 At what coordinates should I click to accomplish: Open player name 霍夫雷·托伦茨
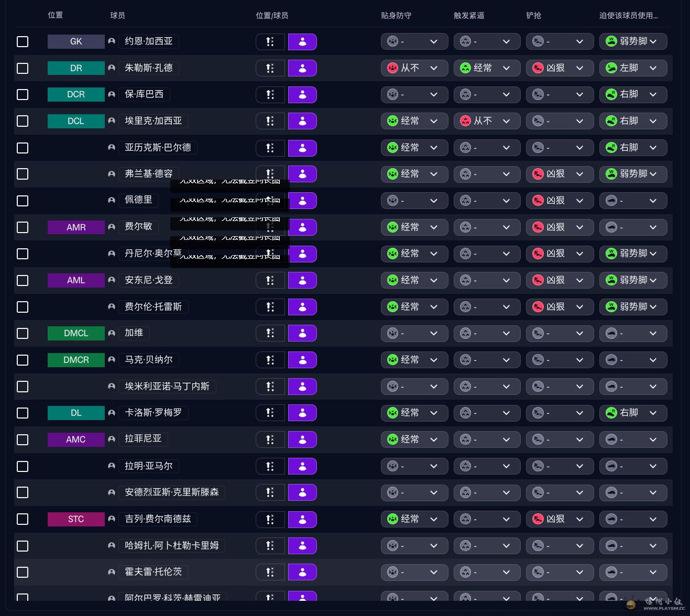pos(154,572)
